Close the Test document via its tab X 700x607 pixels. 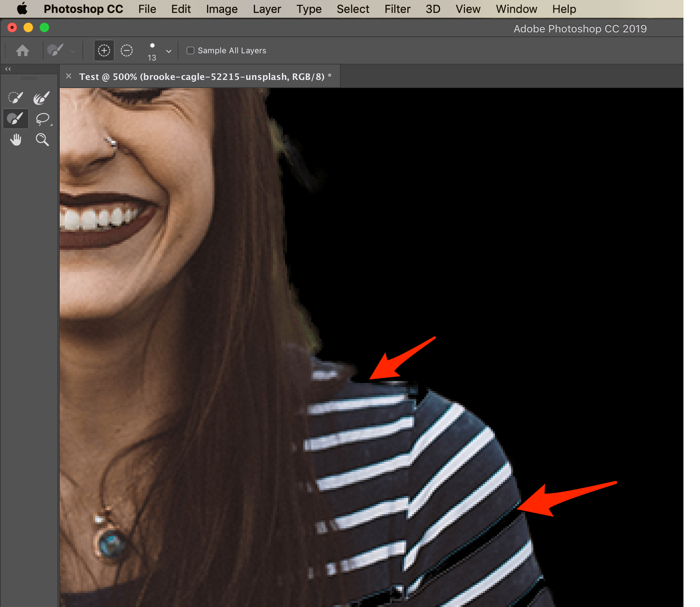68,76
